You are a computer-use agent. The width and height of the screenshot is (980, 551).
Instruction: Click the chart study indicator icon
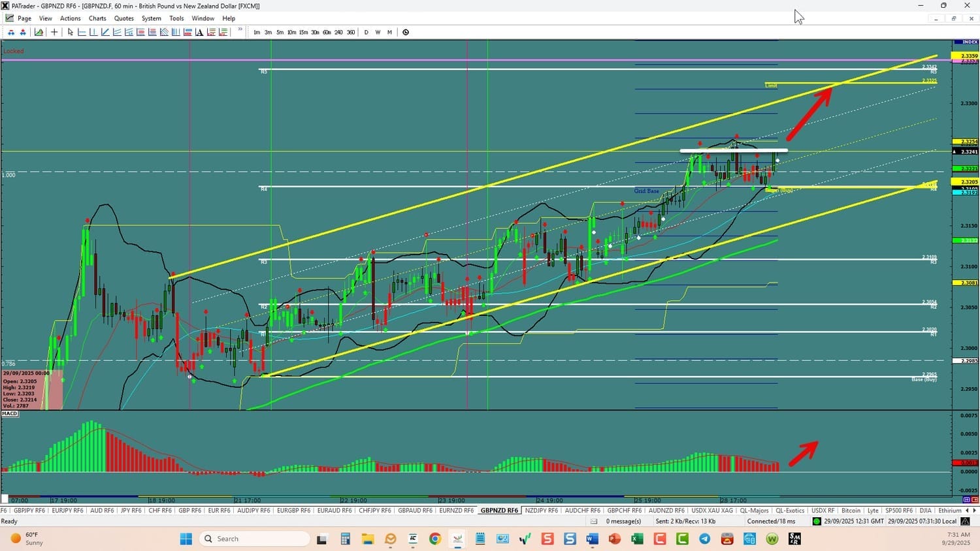pyautogui.click(x=39, y=32)
